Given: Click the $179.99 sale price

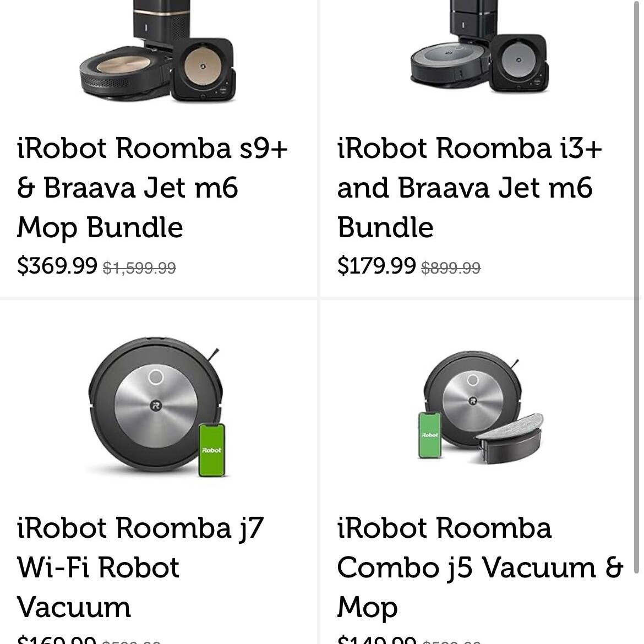Looking at the screenshot, I should click(x=376, y=266).
